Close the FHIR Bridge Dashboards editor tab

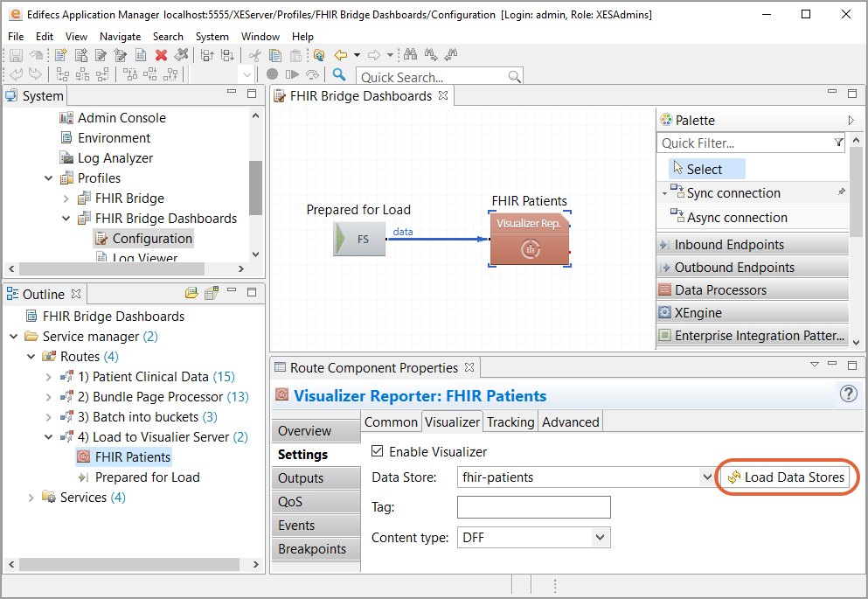coord(443,95)
